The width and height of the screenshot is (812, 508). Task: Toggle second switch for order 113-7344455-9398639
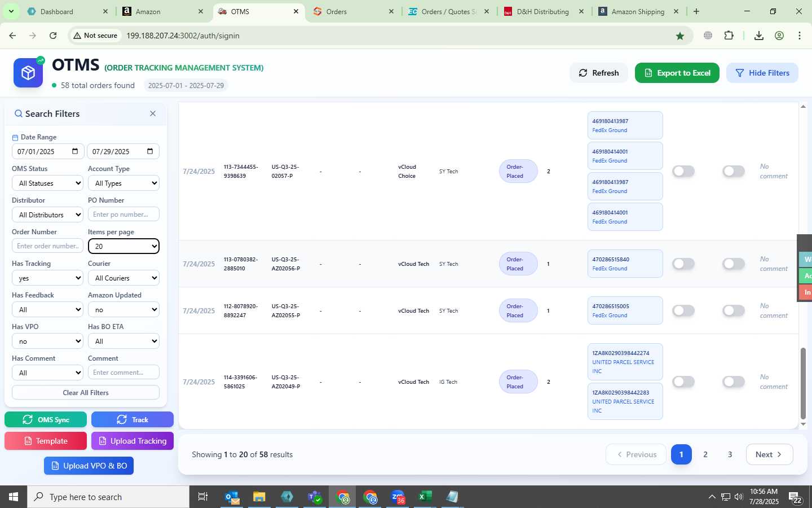point(734,171)
